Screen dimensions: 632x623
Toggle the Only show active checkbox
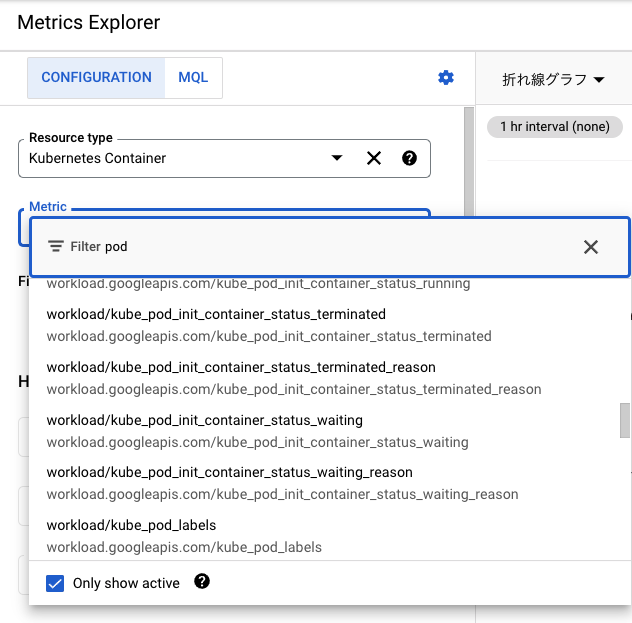[x=55, y=583]
